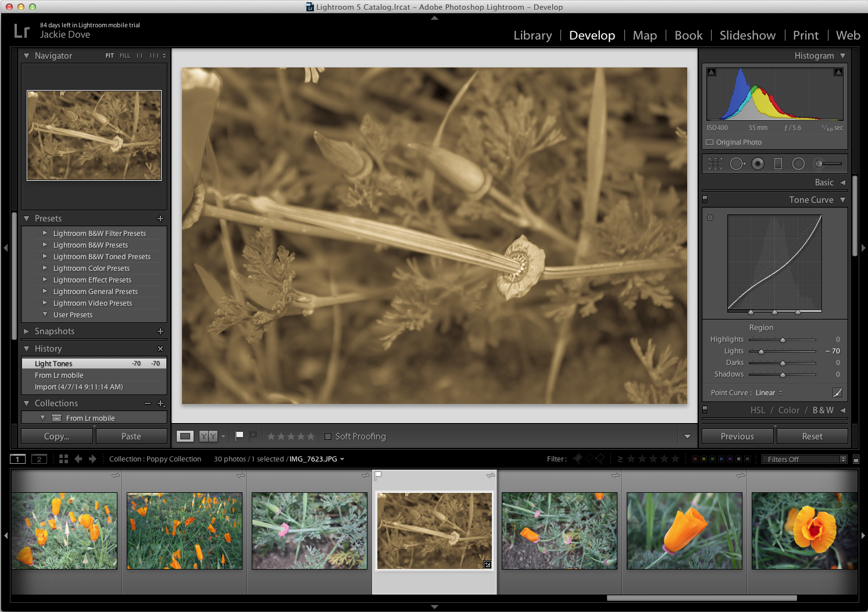Open the Grid view icon in the filmstrip bar
Image resolution: width=868 pixels, height=612 pixels.
[63, 459]
